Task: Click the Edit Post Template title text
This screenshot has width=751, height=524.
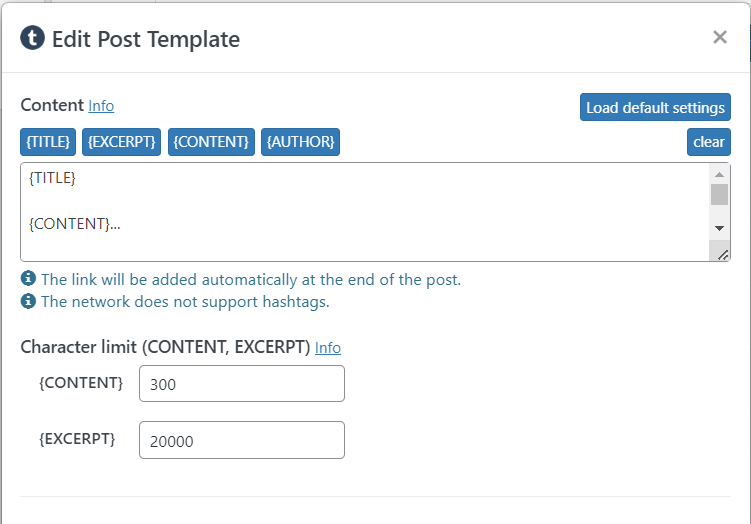Action: 146,39
